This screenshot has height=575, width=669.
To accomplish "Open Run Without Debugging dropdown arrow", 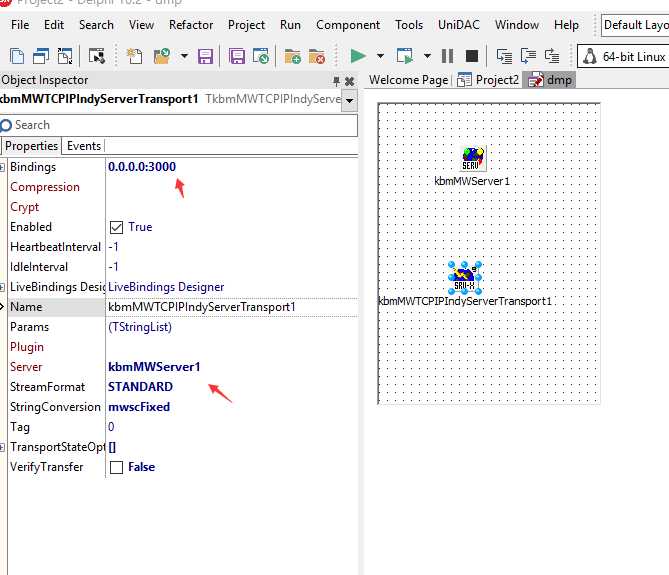I will pyautogui.click(x=427, y=56).
